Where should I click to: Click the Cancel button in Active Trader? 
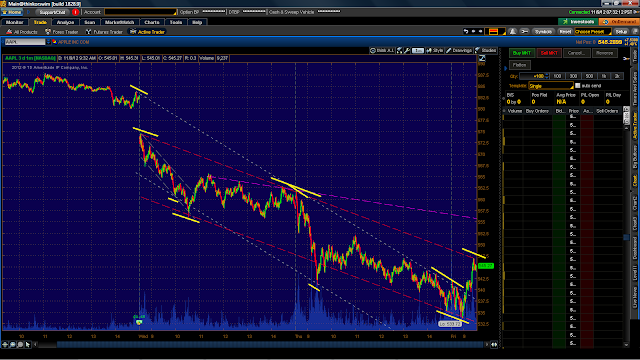(576, 53)
